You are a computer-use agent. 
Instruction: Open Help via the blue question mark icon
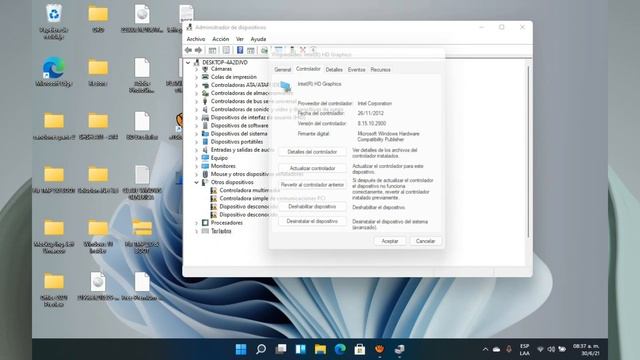point(240,50)
